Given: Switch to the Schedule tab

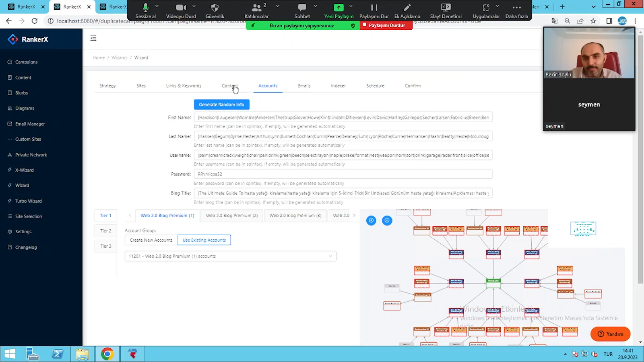Looking at the screenshot, I should pos(375,86).
